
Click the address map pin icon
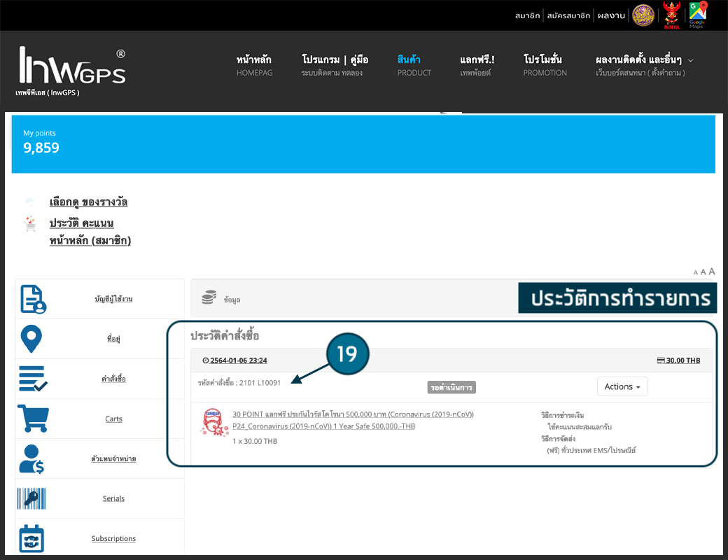point(32,339)
